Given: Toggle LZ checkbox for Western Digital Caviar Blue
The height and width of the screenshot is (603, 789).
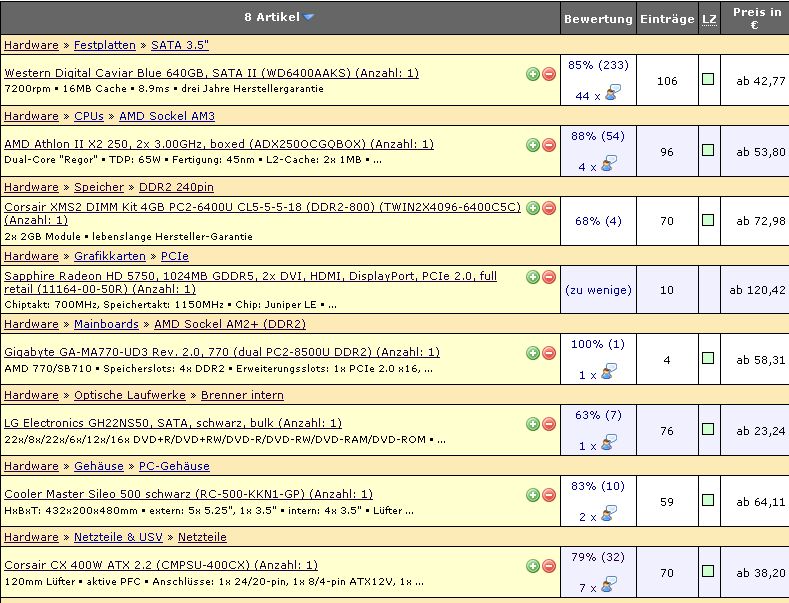Looking at the screenshot, I should 708,80.
